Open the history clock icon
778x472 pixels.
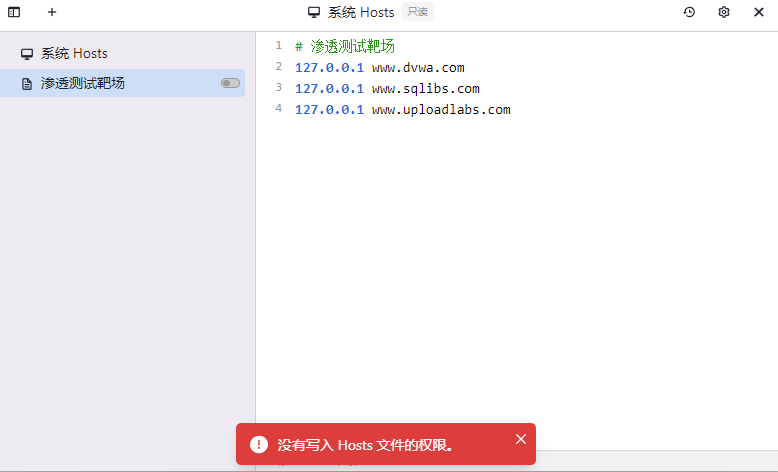pos(689,12)
